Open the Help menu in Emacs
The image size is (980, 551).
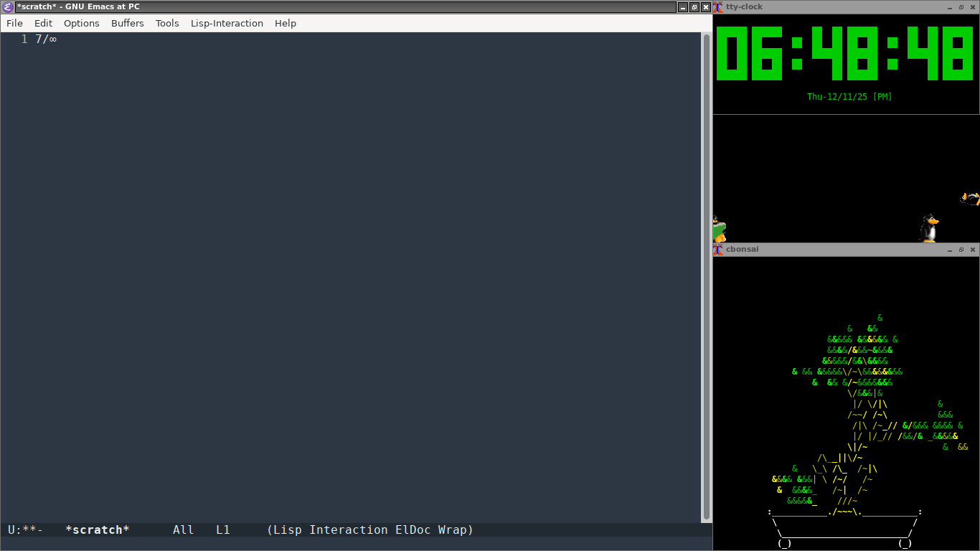click(x=286, y=23)
